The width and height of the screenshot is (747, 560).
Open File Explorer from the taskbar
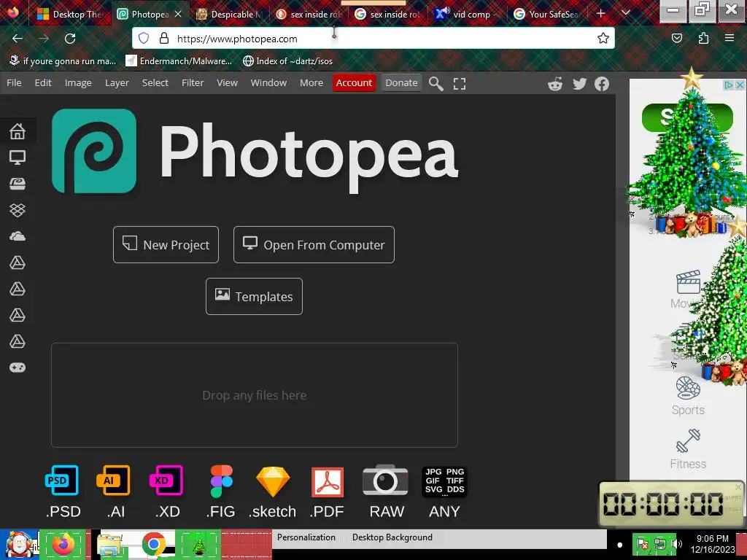tap(109, 544)
